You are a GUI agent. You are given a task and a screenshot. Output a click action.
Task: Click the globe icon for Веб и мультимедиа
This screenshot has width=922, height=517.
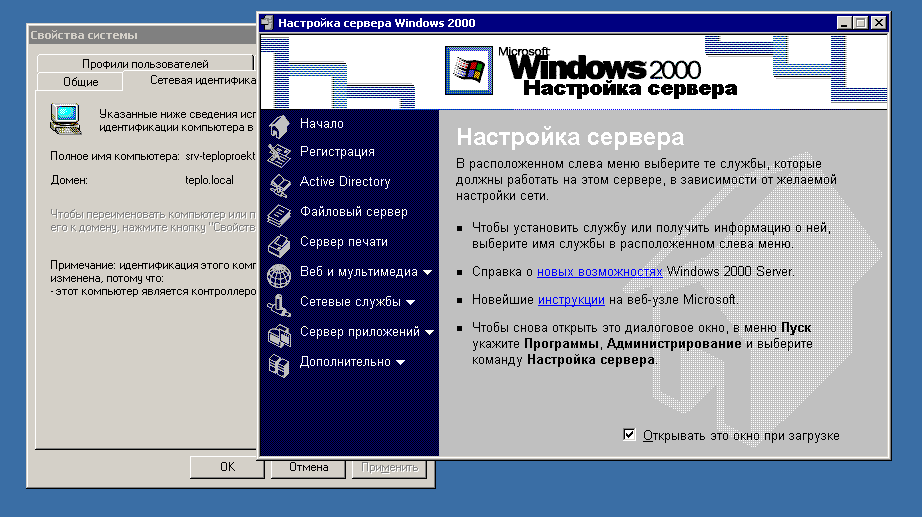point(279,275)
